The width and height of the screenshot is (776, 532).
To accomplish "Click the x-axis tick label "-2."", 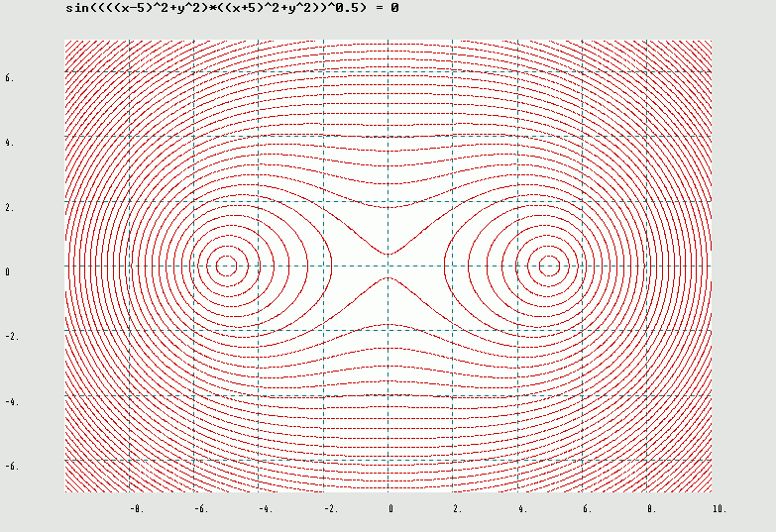I will [330, 509].
